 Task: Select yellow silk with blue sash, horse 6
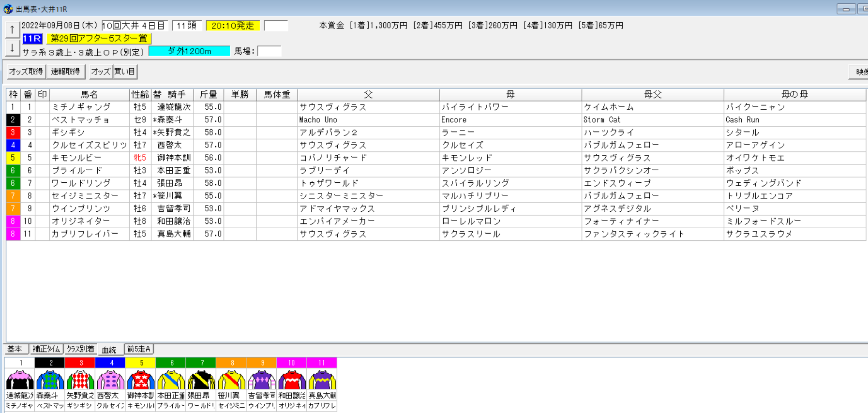point(171,380)
